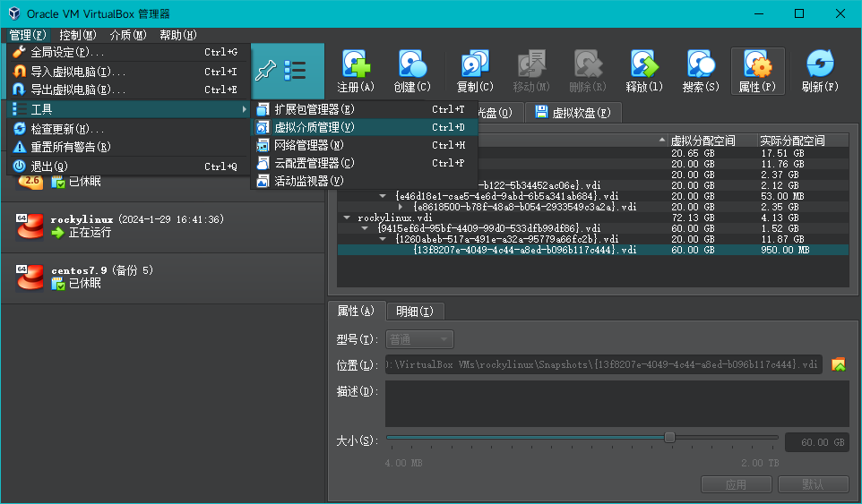Click the 注册 (register disk) toolbar icon
This screenshot has height=504, width=862.
click(x=355, y=70)
